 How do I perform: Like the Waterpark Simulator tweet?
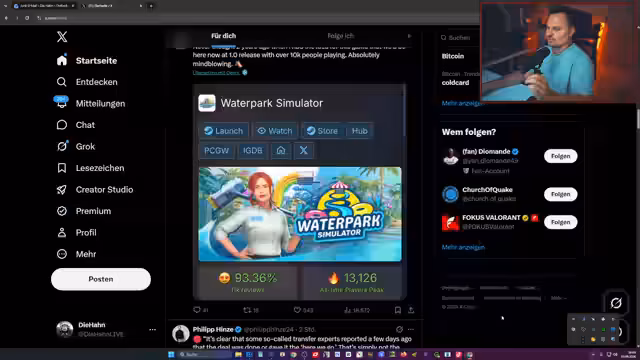pyautogui.click(x=298, y=310)
